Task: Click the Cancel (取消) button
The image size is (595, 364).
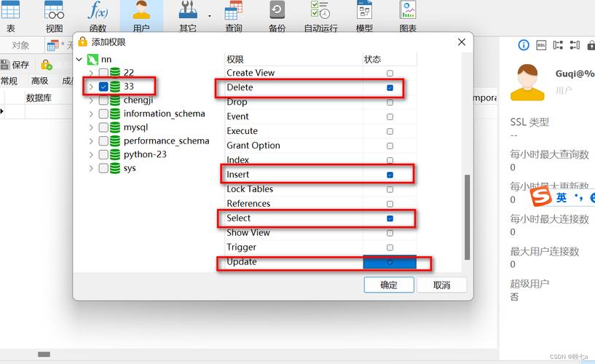Action: [441, 285]
